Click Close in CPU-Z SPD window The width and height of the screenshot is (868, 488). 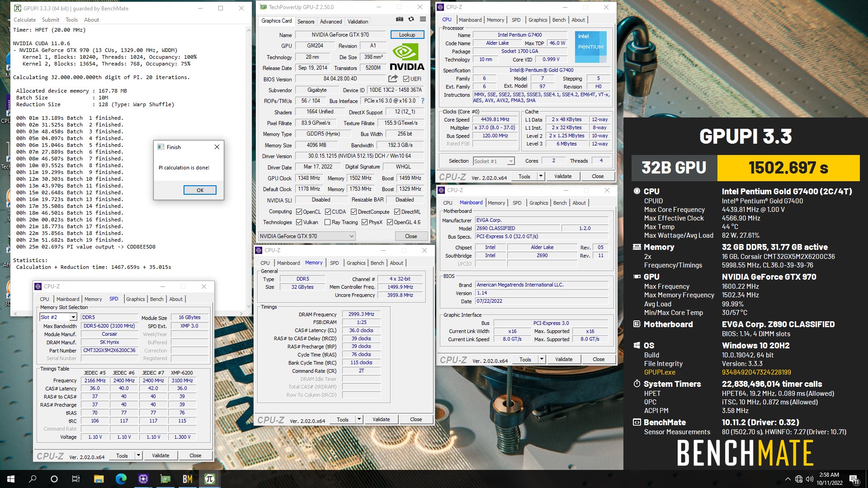coord(195,455)
